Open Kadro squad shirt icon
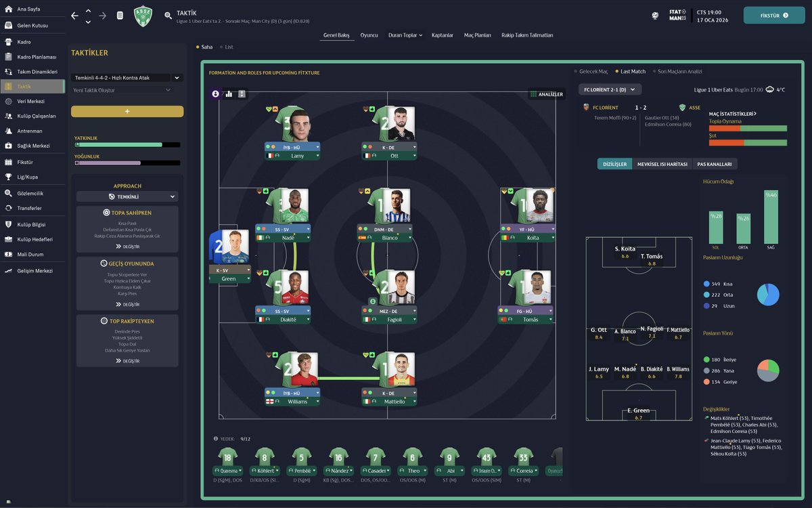The image size is (812, 508). [9, 41]
